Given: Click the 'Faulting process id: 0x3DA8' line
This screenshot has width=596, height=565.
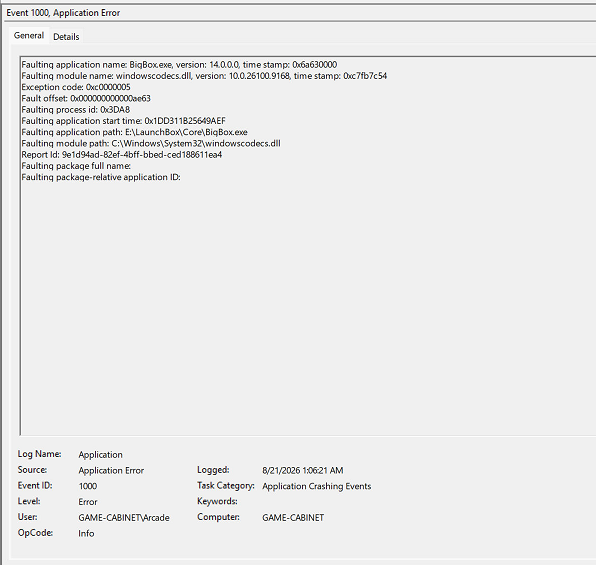Looking at the screenshot, I should click(76, 110).
